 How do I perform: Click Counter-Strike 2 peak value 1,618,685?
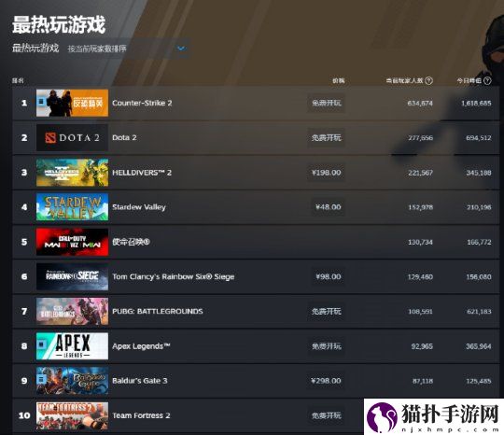pos(476,104)
